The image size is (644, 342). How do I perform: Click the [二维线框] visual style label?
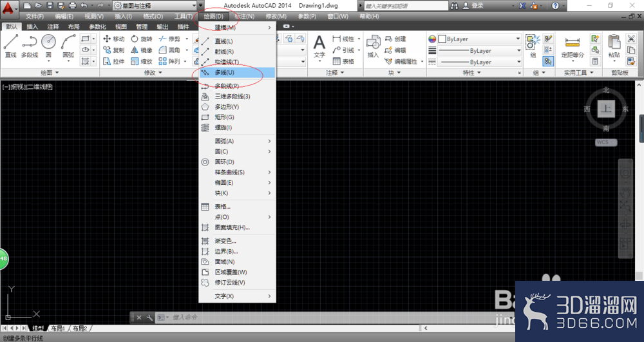[x=39, y=87]
